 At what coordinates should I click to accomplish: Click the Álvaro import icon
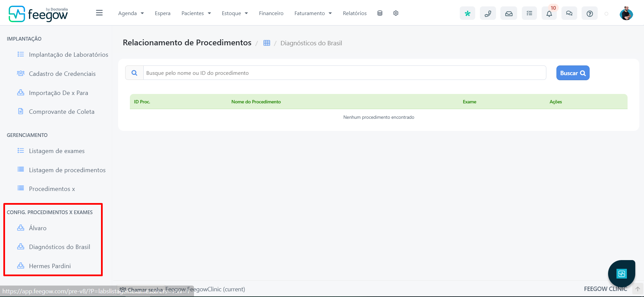pyautogui.click(x=21, y=228)
